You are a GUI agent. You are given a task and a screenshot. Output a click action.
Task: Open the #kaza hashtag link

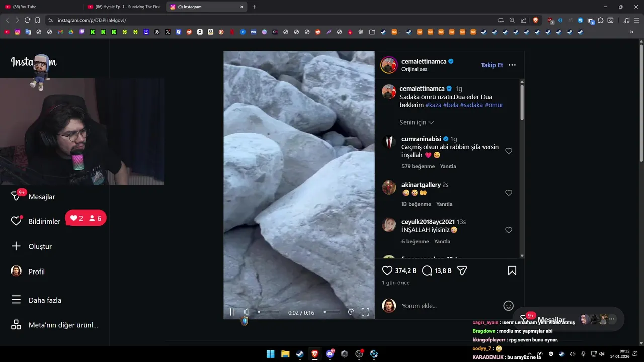tap(433, 105)
